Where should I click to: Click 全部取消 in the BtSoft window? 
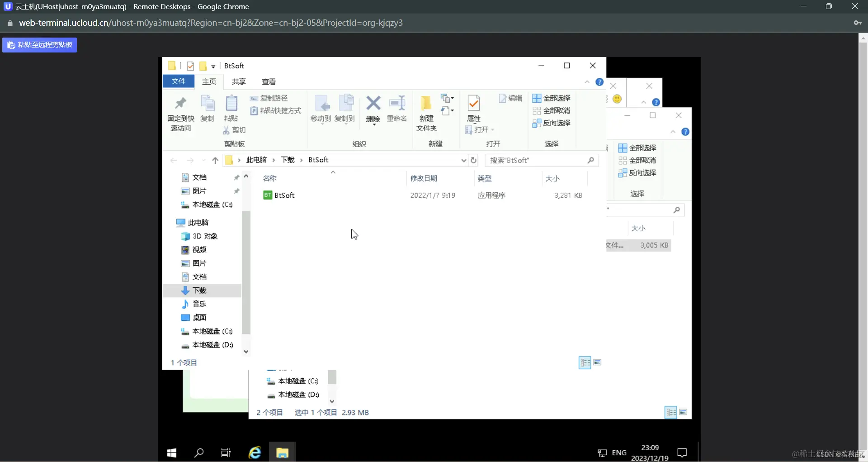[551, 111]
